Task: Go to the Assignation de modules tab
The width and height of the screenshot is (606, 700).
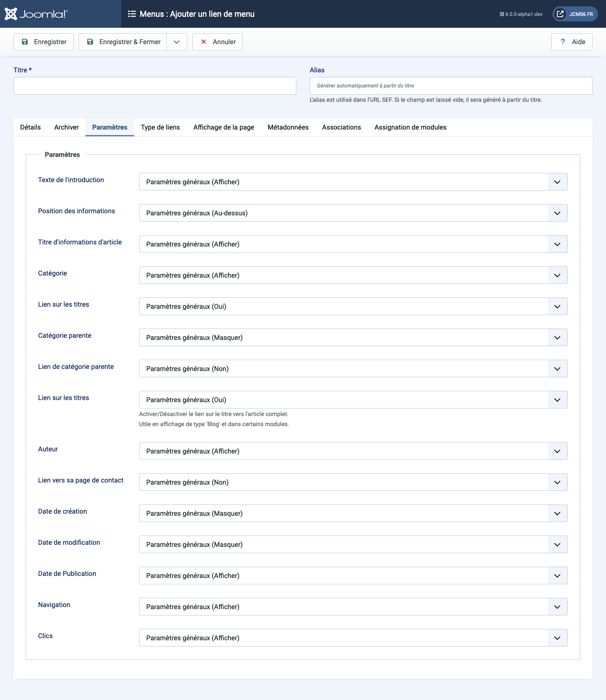Action: [x=410, y=127]
